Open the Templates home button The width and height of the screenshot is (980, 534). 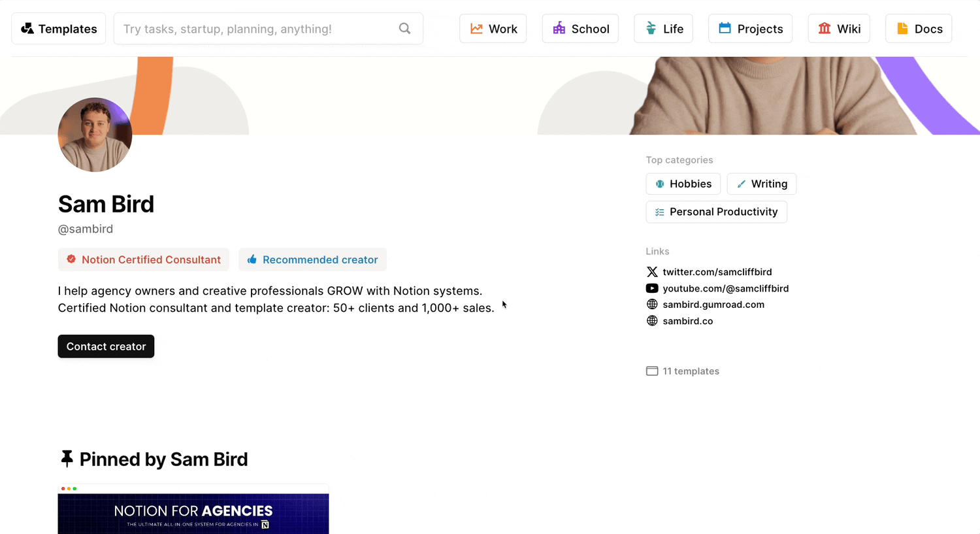(59, 29)
